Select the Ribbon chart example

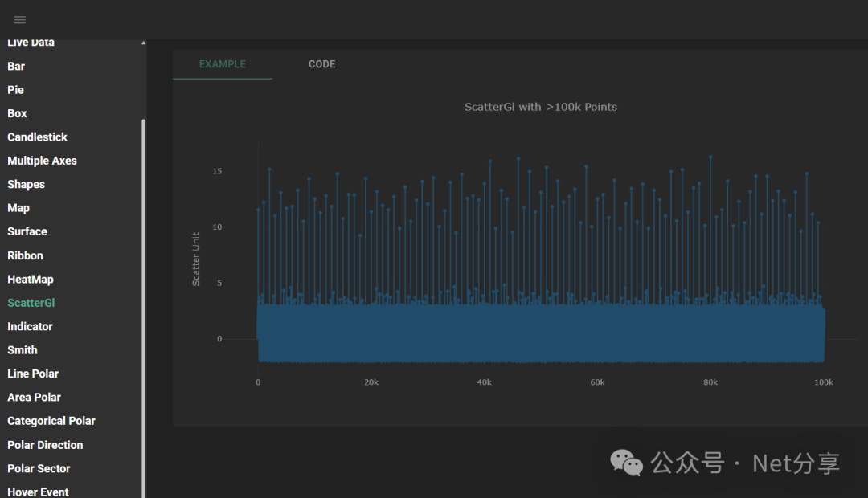click(25, 255)
